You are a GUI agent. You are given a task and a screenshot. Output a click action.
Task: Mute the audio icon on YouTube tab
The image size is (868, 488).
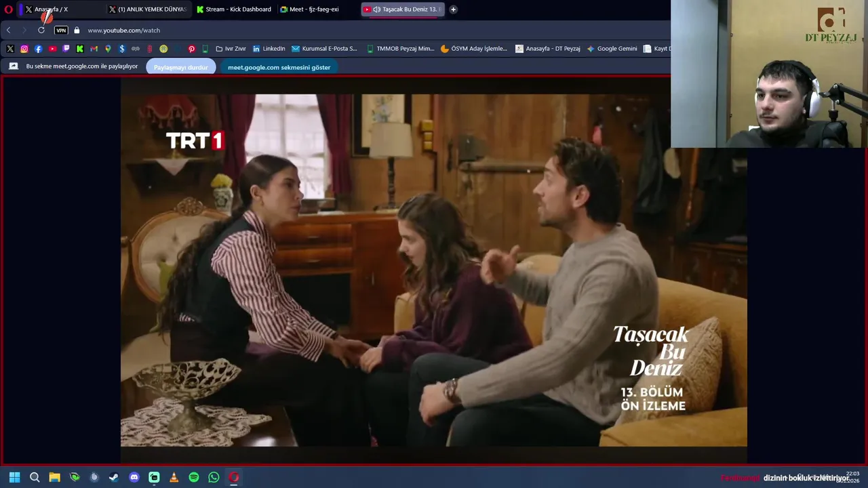(376, 9)
